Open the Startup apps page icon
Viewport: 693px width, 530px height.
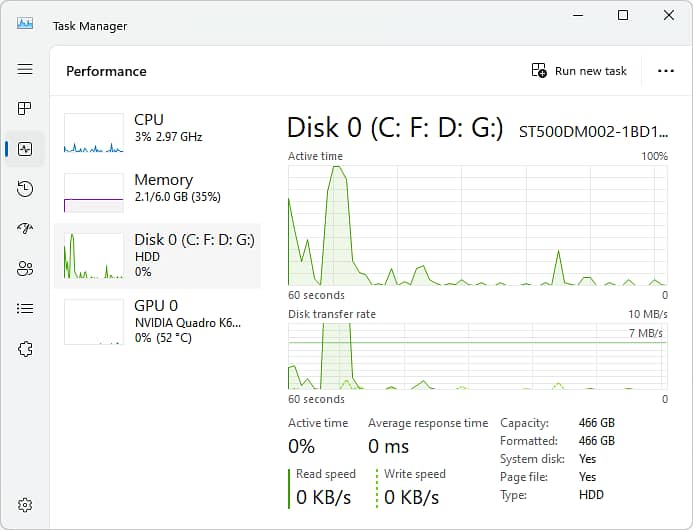[x=25, y=228]
